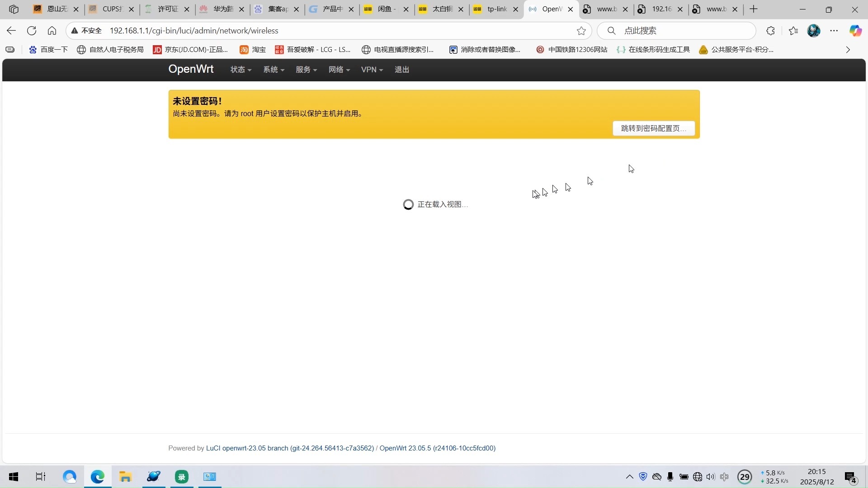Screen dimensions: 868x488
Task: Open the 网络 dropdown menu
Action: point(339,70)
